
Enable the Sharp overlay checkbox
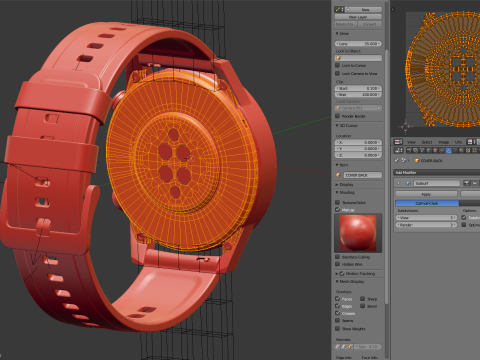[362, 299]
